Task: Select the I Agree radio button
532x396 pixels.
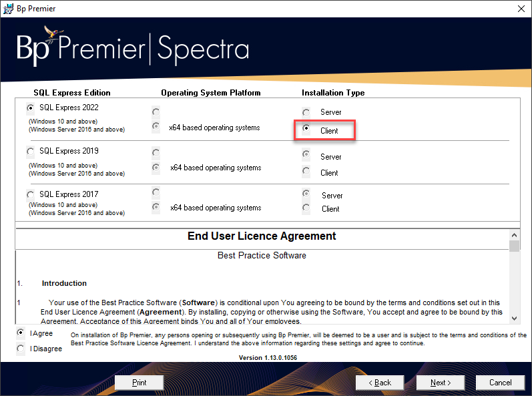Action: tap(21, 333)
